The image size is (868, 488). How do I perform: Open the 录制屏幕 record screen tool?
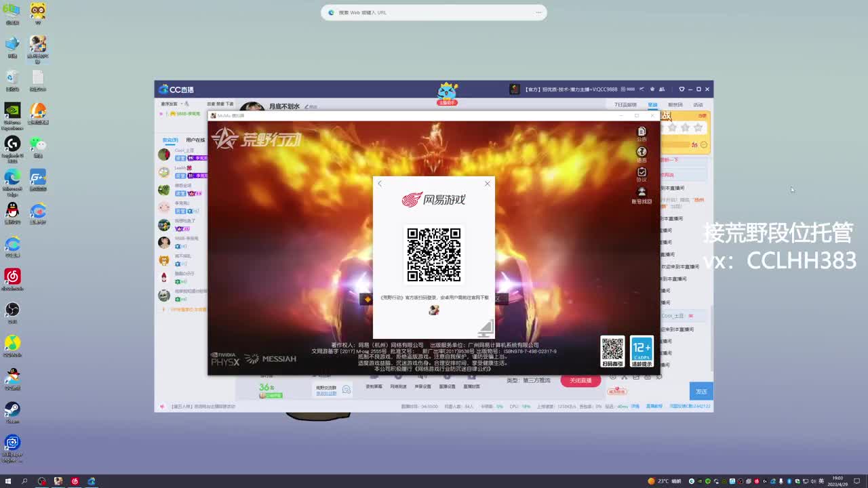tap(374, 386)
